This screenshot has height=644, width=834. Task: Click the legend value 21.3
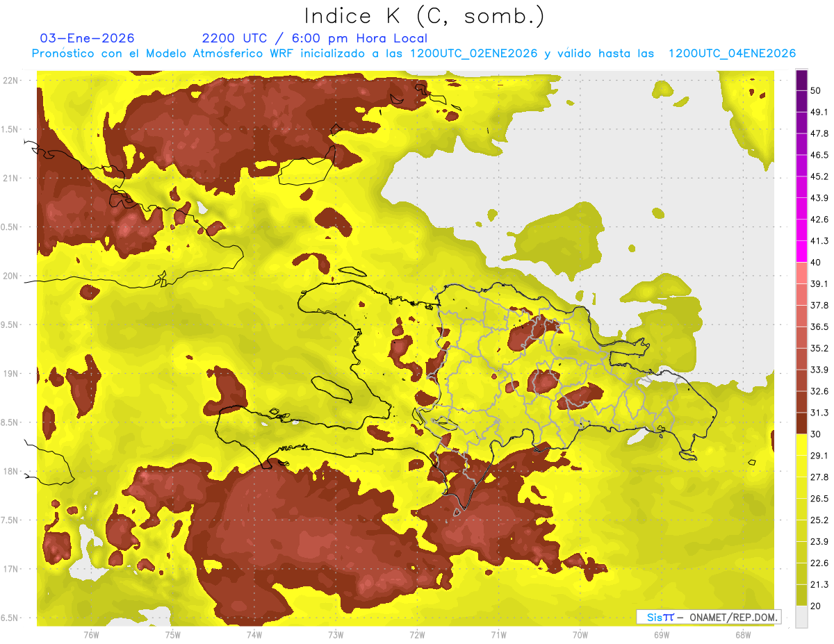(819, 584)
